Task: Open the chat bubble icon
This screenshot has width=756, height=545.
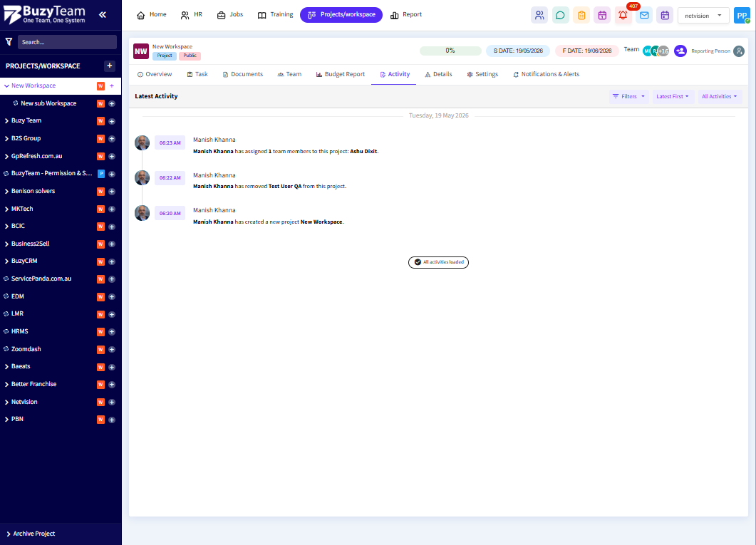Action: (x=560, y=16)
